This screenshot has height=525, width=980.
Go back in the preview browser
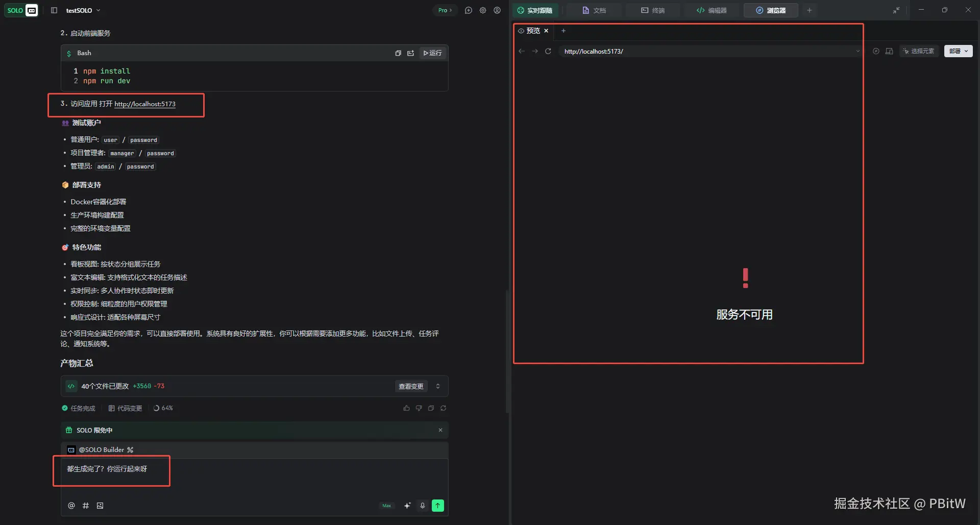tap(522, 51)
